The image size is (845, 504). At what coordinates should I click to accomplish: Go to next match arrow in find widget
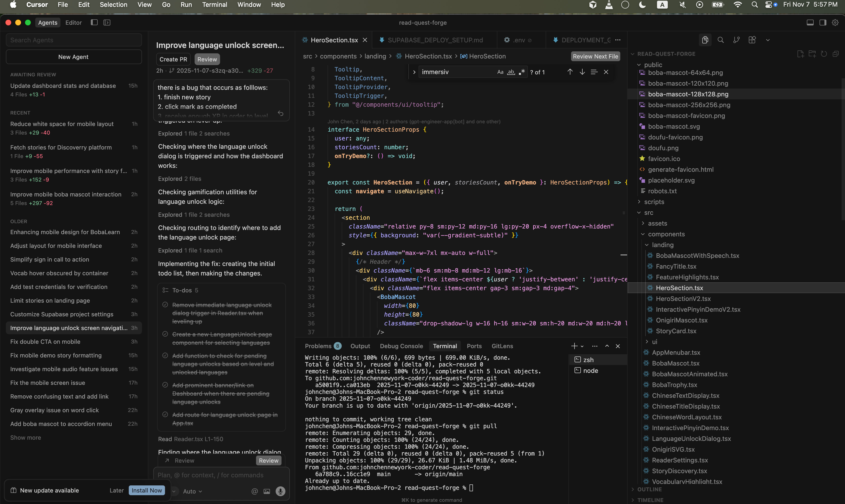(x=582, y=72)
